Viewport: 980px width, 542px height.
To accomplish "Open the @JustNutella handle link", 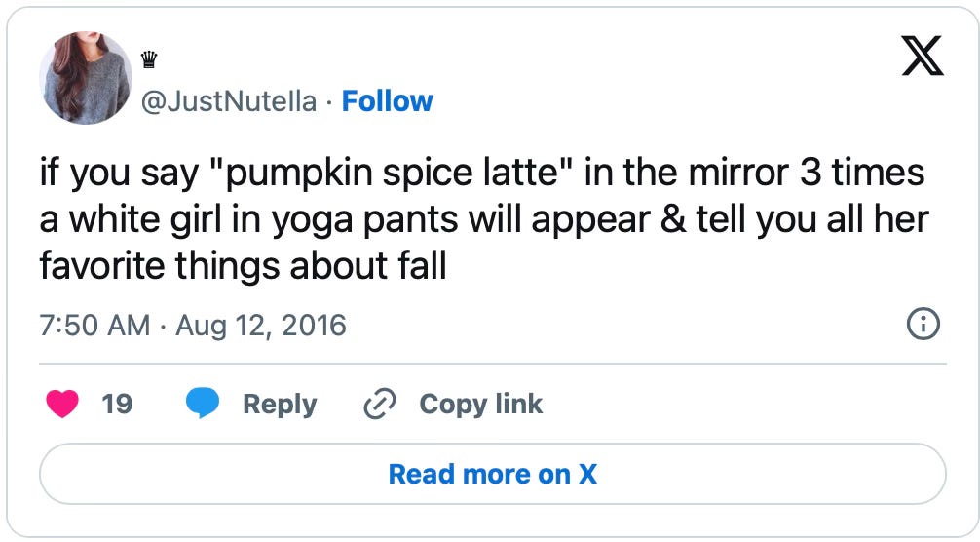I will [x=229, y=101].
